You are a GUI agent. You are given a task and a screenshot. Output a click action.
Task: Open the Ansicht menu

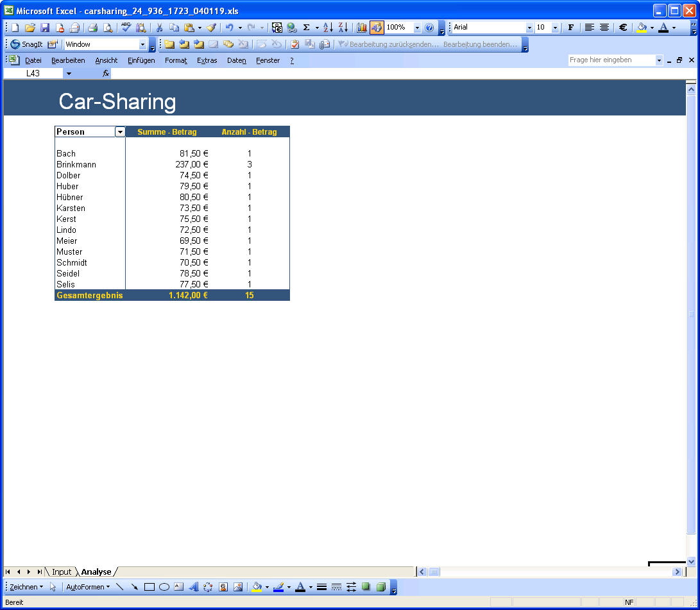pos(107,61)
